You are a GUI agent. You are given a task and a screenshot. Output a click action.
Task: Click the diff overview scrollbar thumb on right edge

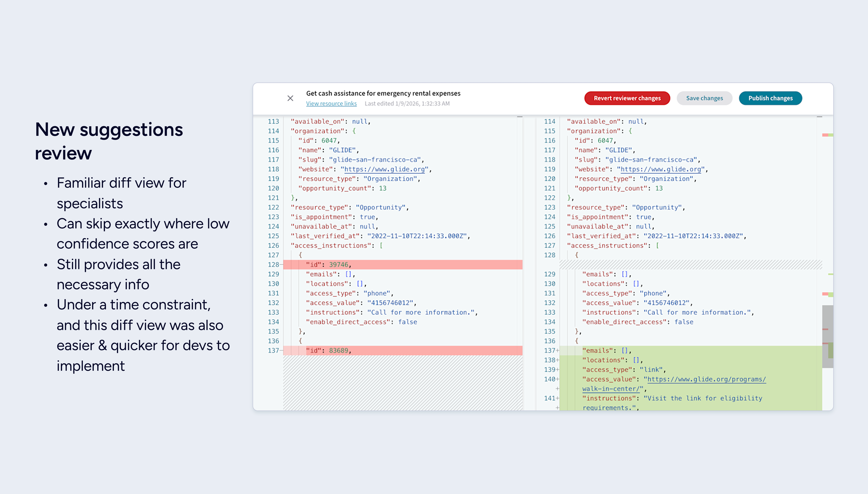(827, 337)
